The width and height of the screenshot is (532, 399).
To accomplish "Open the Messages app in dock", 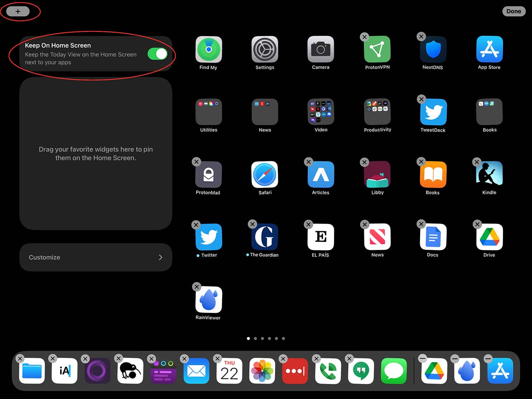I will (394, 371).
